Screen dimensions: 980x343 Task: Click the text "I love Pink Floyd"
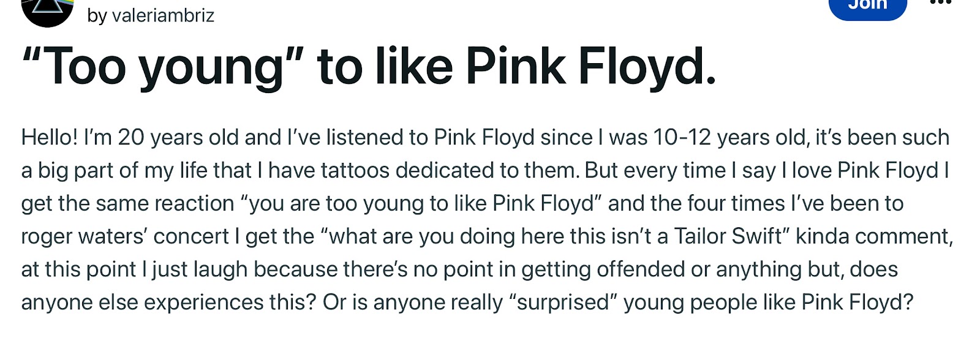[x=865, y=170]
